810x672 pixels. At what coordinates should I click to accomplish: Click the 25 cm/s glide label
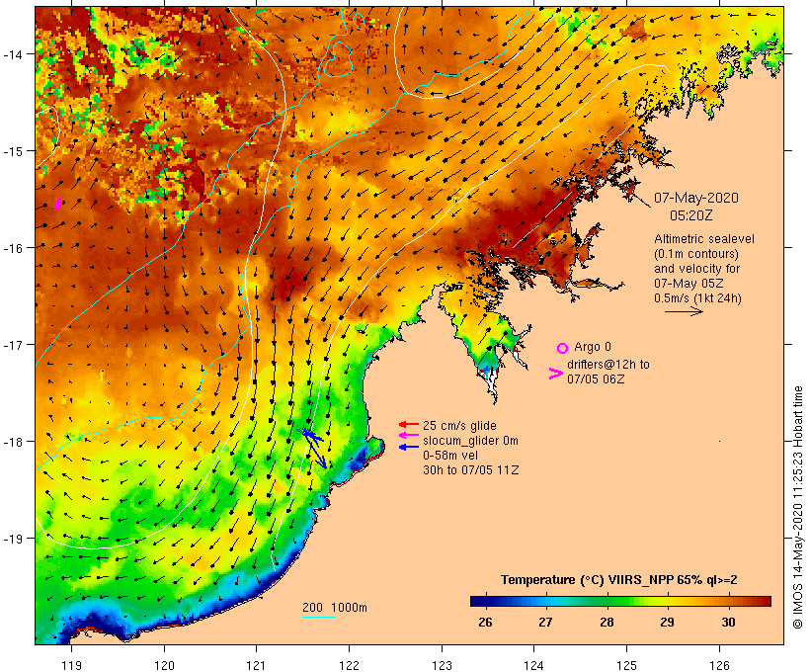click(x=459, y=425)
